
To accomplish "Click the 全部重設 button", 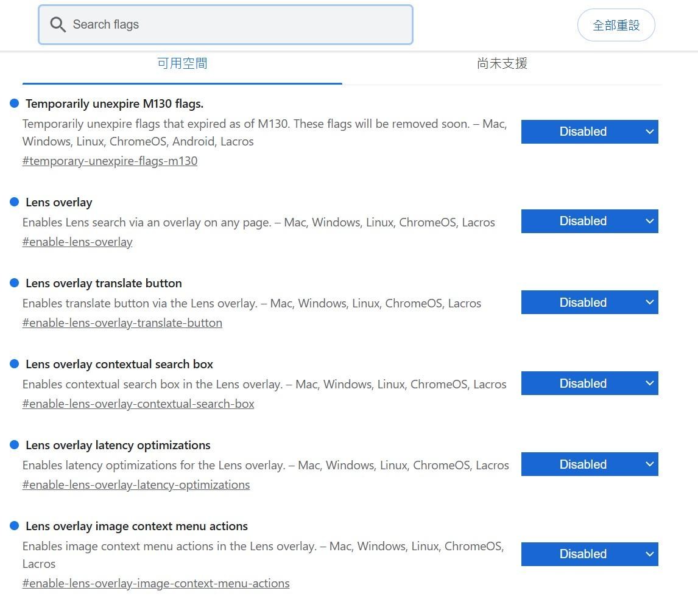I will [616, 24].
